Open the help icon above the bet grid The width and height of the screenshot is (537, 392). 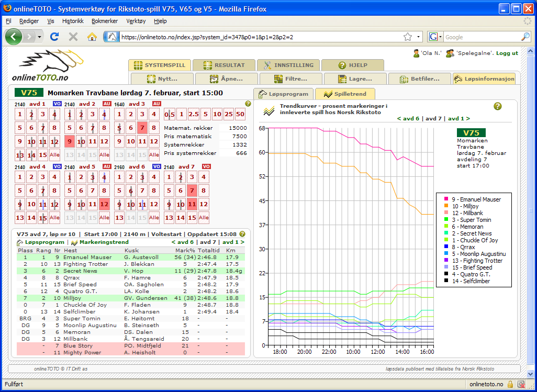click(x=248, y=104)
